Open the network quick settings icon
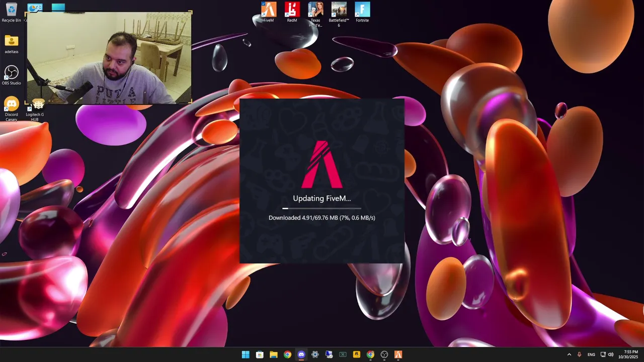Image resolution: width=644 pixels, height=362 pixels. pyautogui.click(x=603, y=354)
